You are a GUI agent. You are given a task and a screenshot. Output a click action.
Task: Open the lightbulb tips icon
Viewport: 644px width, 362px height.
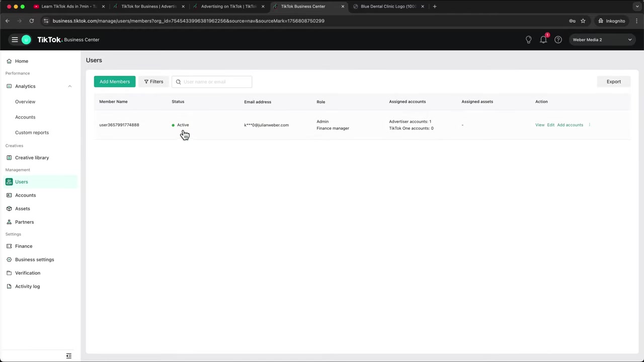click(528, 40)
